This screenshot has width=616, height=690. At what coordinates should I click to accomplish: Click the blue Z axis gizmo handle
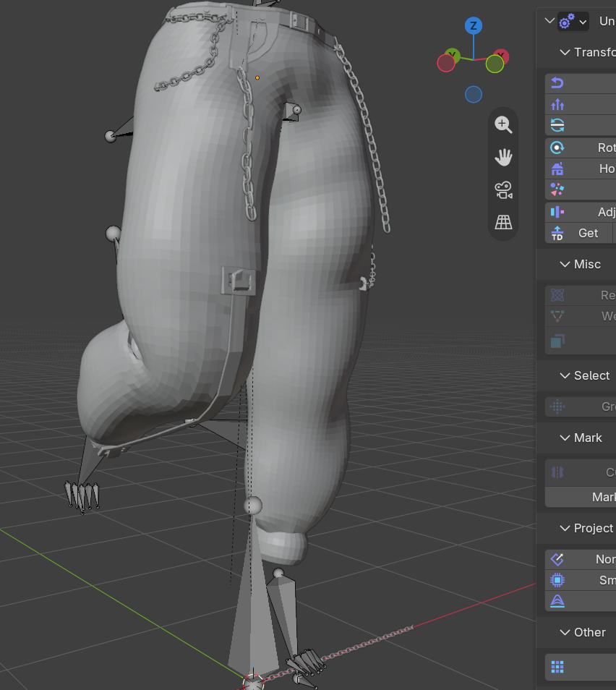point(474,25)
